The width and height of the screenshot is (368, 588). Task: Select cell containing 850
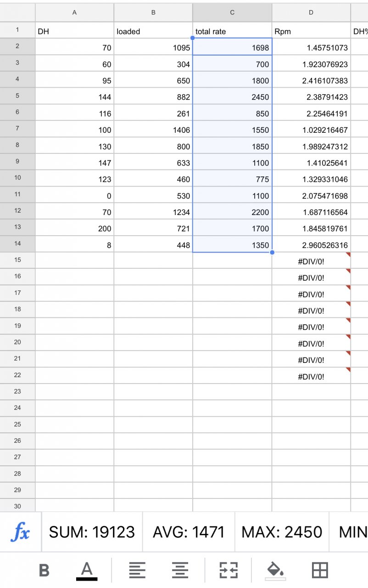click(x=232, y=113)
